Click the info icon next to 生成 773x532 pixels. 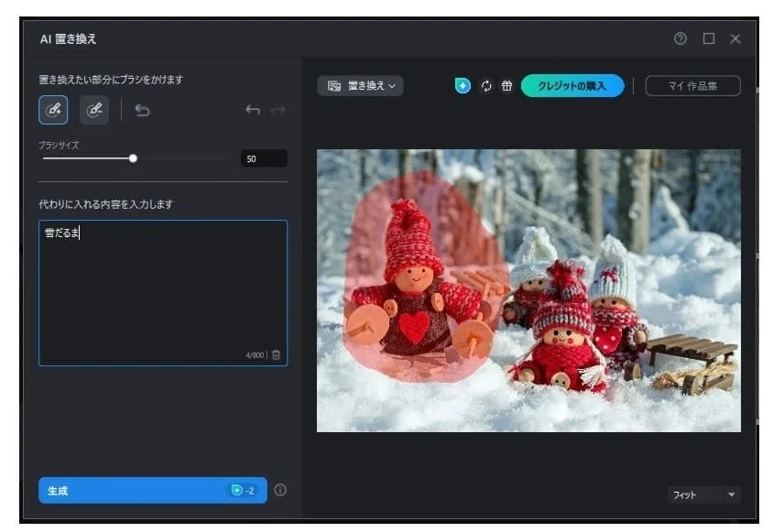(281, 492)
